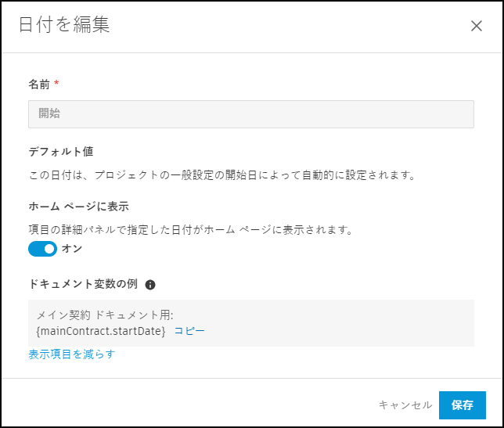The width and height of the screenshot is (504, 428).
Task: Click the コピー link
Action: pyautogui.click(x=189, y=331)
